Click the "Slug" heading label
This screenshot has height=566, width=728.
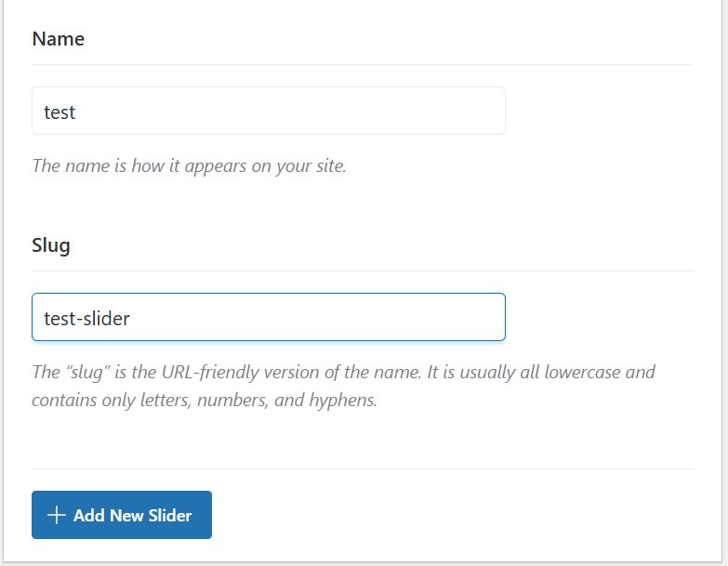[x=51, y=245]
